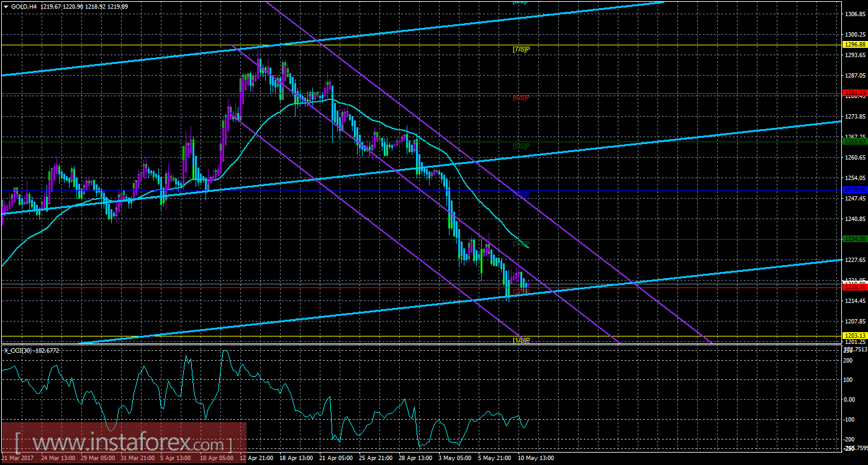Image resolution: width=868 pixels, height=465 pixels.
Task: Click the 1207.85 price scale value
Action: pyautogui.click(x=855, y=322)
